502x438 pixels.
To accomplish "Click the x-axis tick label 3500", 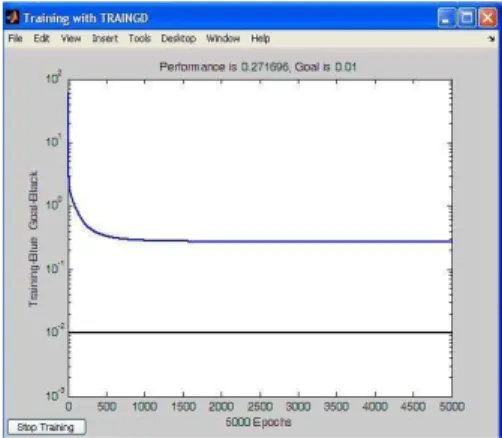I will click(337, 407).
